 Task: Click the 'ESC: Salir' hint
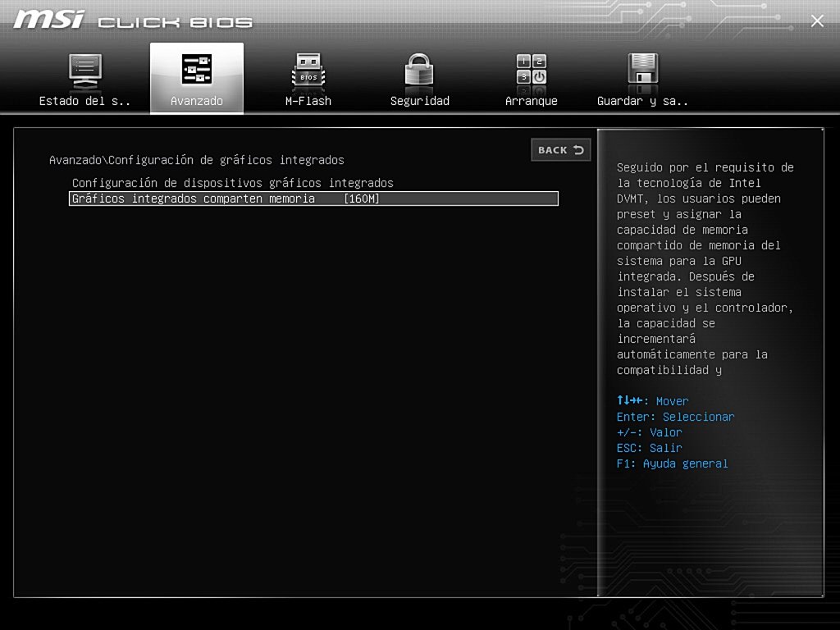tap(650, 448)
